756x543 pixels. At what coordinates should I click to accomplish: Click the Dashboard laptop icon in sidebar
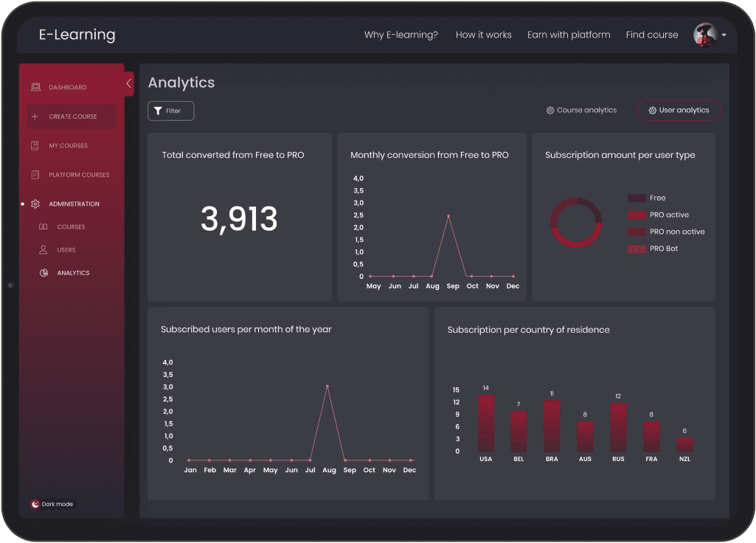coord(35,88)
